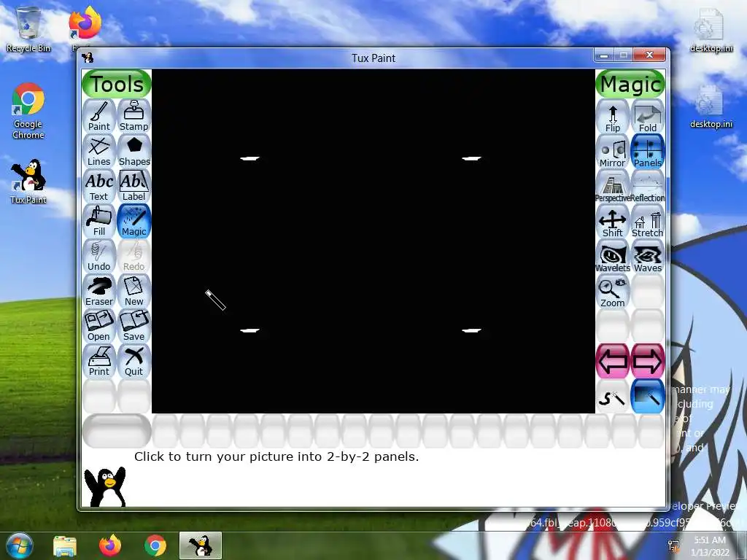This screenshot has width=747, height=560.
Task: Open Tux Paint desktop shortcut
Action: point(28,182)
